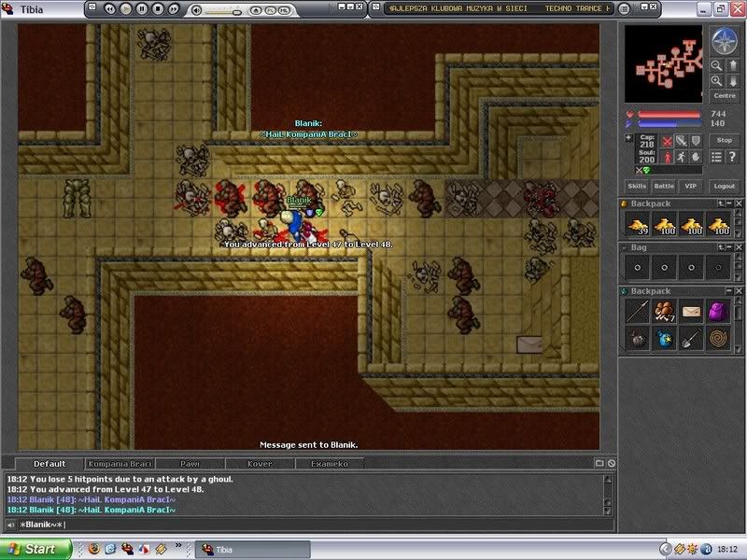
Task: Select the 39 gold coins stack
Action: (638, 224)
